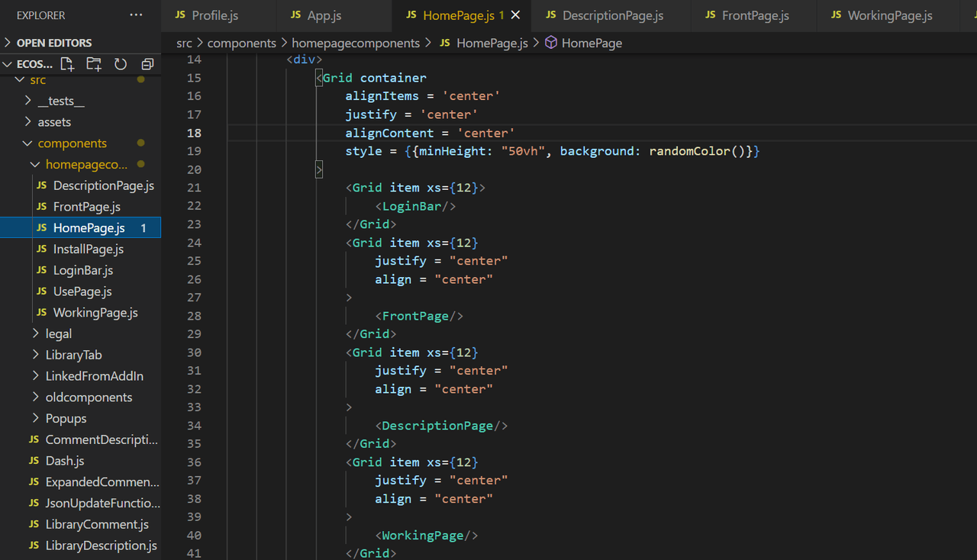This screenshot has height=560, width=977.
Task: Open Explorer more actions ellipsis menu
Action: tap(136, 15)
